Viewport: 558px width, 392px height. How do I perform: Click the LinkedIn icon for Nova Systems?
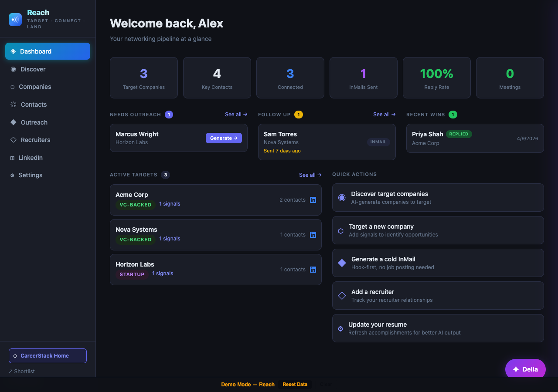(x=313, y=235)
